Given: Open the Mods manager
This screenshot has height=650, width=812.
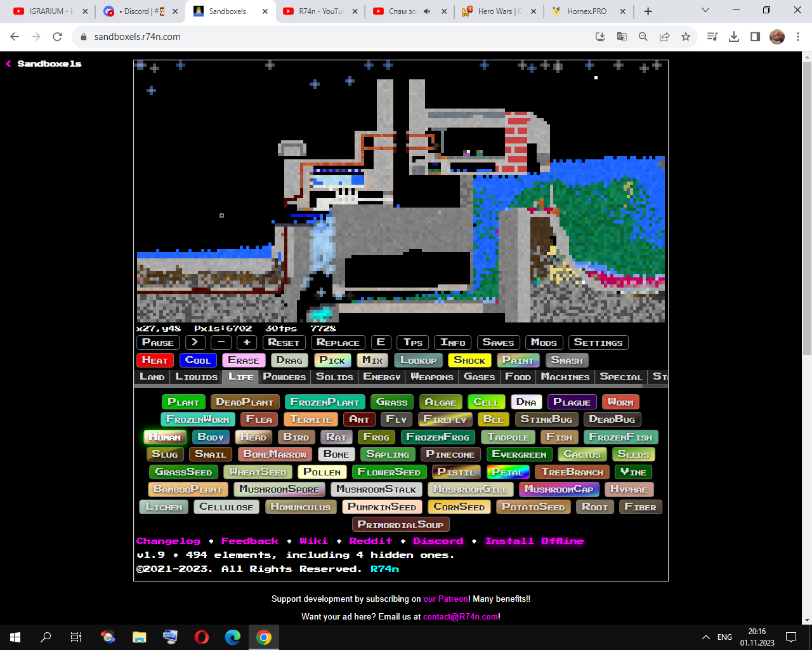Looking at the screenshot, I should (x=544, y=343).
